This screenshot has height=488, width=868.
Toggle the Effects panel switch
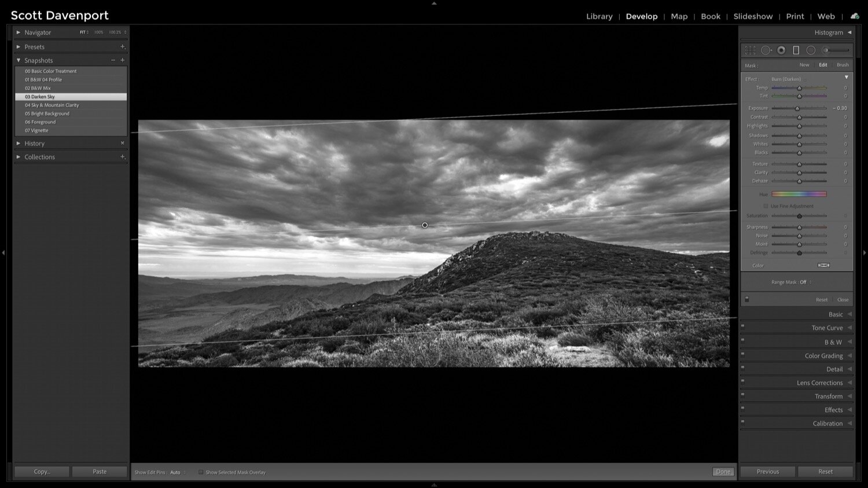(742, 408)
